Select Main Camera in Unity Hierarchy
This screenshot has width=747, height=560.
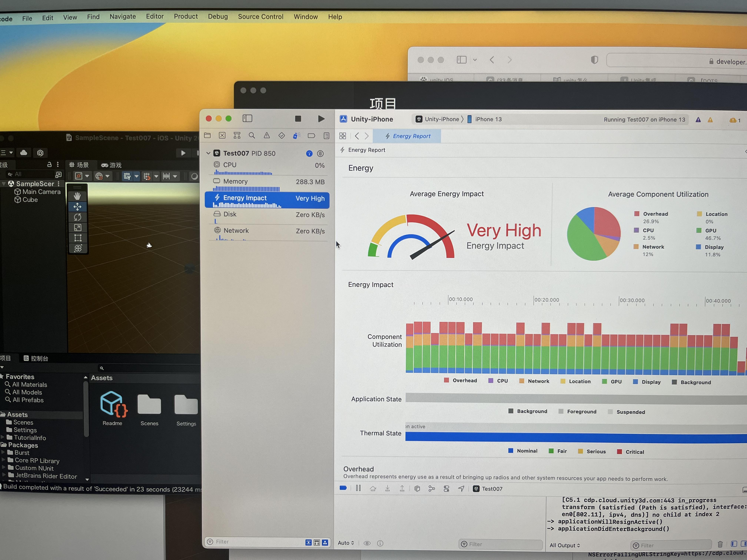click(x=37, y=192)
